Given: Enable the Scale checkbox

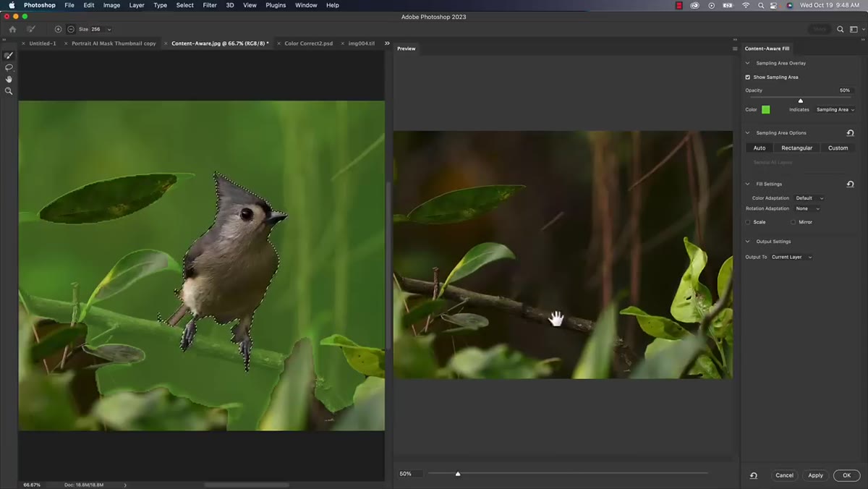Looking at the screenshot, I should click(748, 222).
